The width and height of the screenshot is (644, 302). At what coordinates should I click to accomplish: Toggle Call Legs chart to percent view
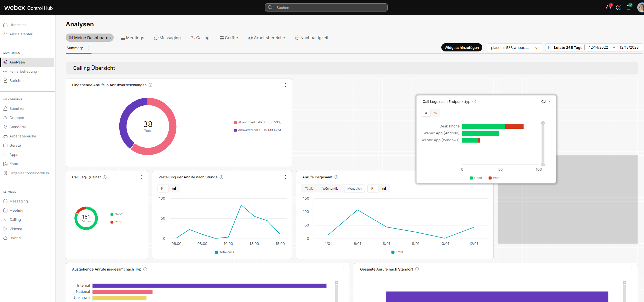(435, 113)
